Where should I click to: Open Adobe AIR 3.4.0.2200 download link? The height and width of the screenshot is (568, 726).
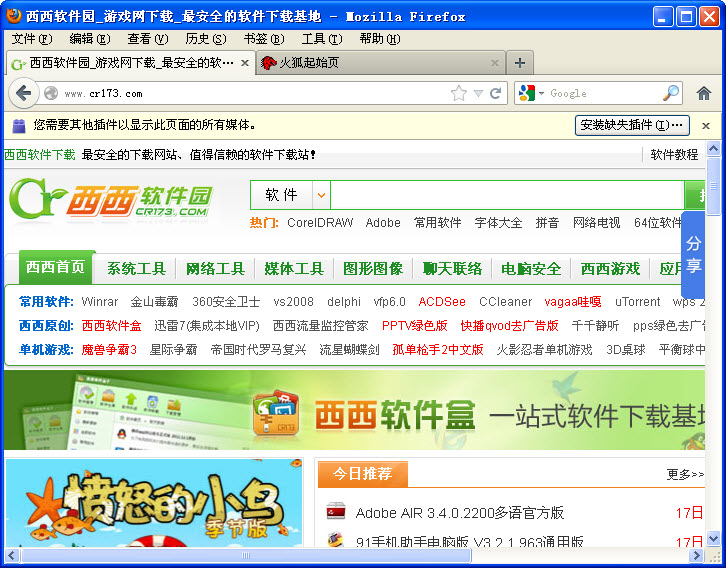click(459, 513)
